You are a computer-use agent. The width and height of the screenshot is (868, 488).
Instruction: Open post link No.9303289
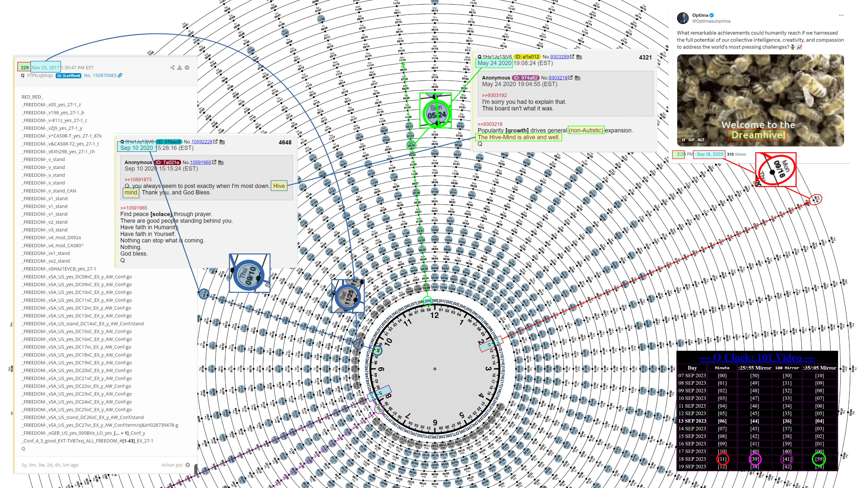[x=559, y=57]
